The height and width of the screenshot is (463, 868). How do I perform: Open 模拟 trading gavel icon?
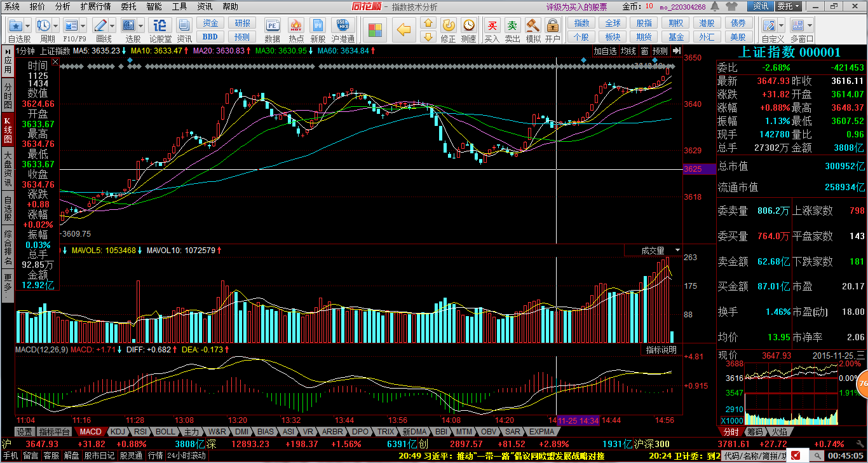point(532,27)
